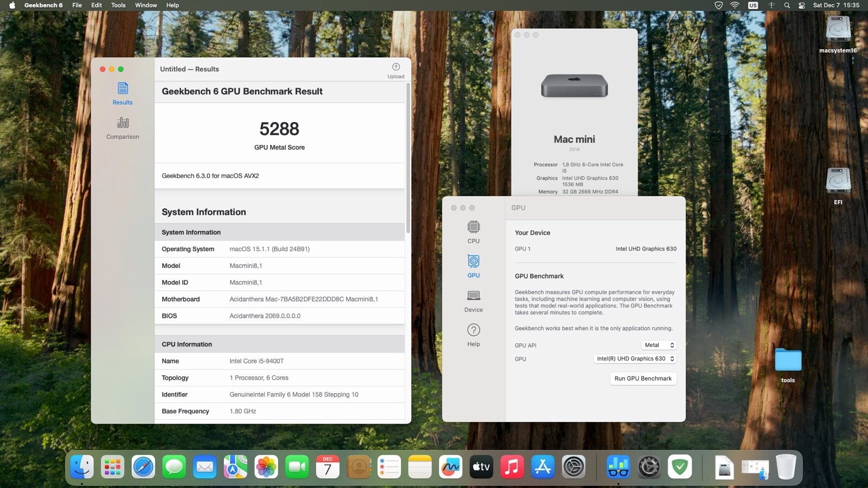Click the Model ID Macmini8,1 row
Viewport: 868px width, 488px height.
[x=279, y=282]
